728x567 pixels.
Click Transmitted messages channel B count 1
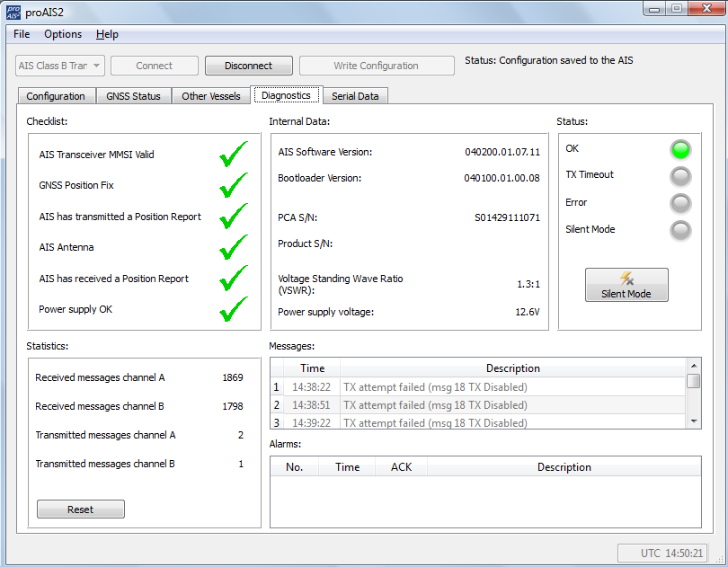(x=241, y=464)
